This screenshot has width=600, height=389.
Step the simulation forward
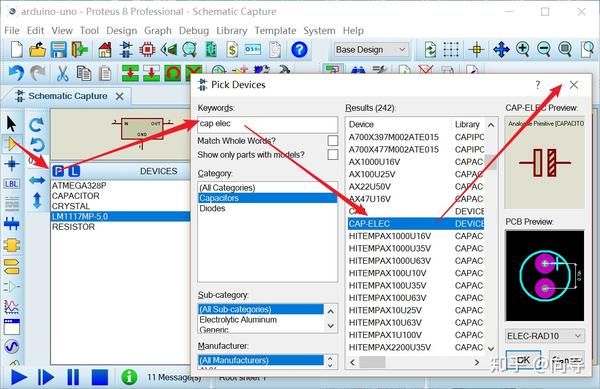(x=46, y=378)
